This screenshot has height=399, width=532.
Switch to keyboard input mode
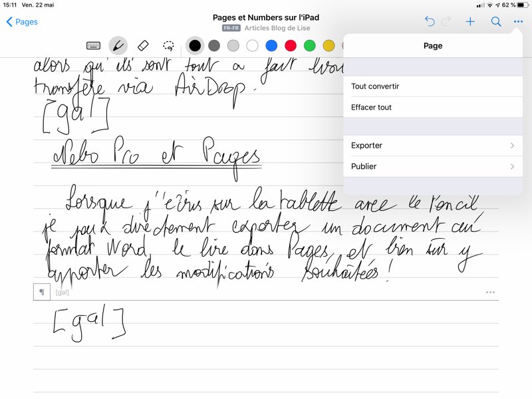coord(93,46)
